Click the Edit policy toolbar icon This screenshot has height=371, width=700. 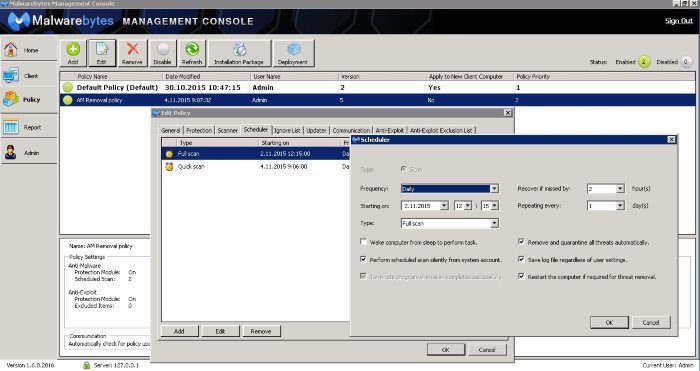pyautogui.click(x=102, y=49)
